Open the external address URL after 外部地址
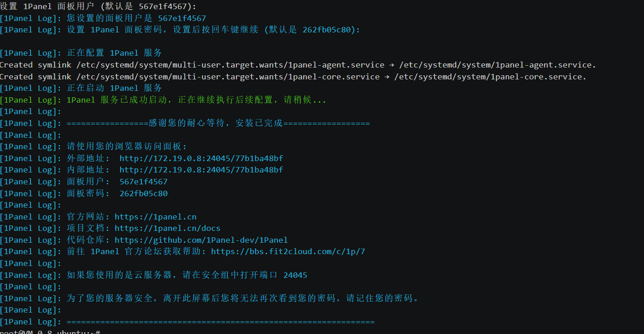This screenshot has width=644, height=334. click(x=201, y=158)
